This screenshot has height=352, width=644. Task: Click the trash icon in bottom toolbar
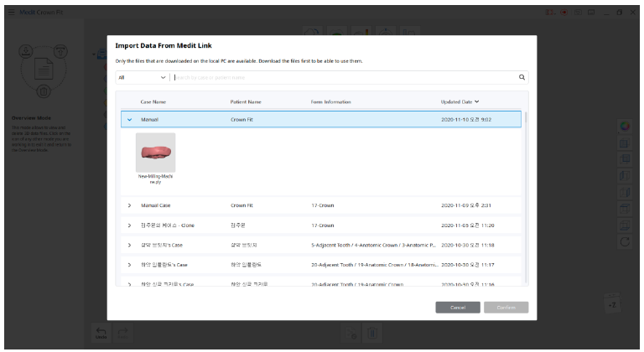(372, 333)
